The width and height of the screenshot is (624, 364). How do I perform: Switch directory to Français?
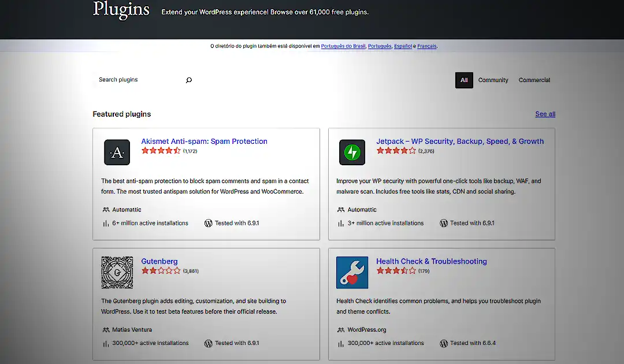(x=427, y=46)
